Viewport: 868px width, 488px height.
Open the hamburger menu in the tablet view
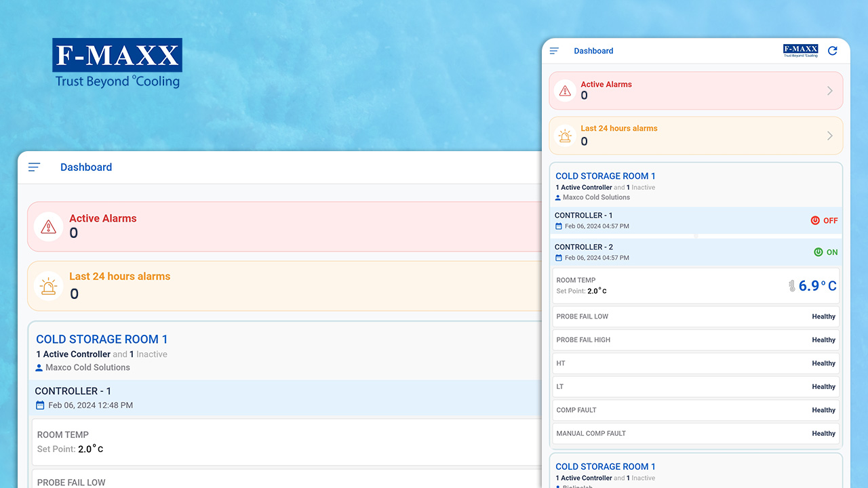click(34, 167)
